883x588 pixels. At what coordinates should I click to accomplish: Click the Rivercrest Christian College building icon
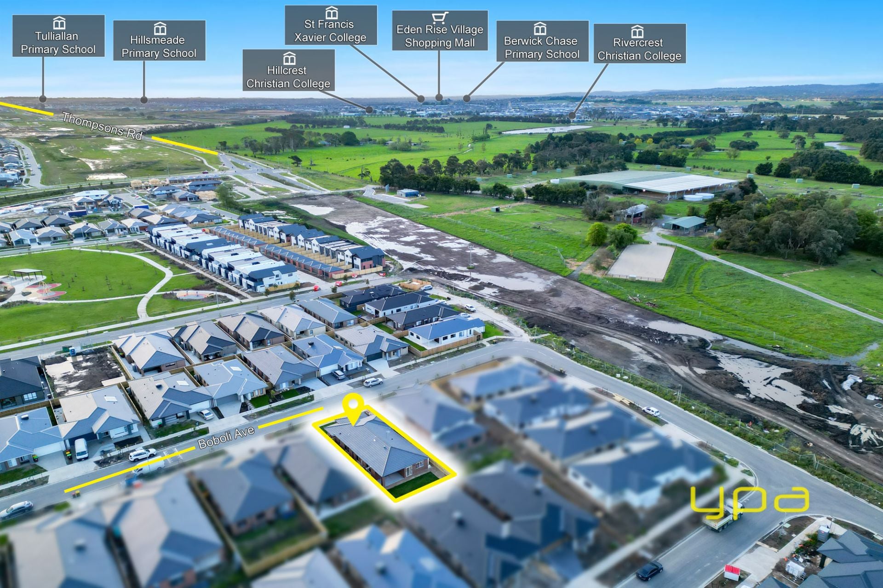pyautogui.click(x=637, y=32)
